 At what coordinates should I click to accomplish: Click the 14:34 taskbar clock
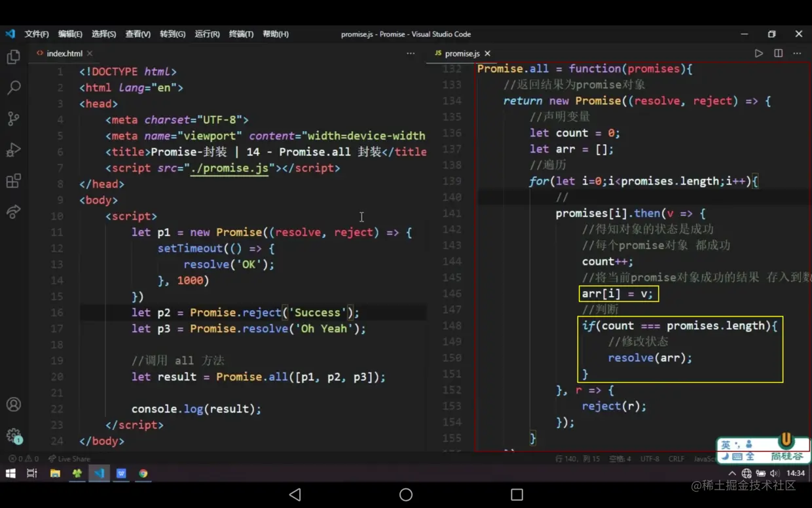[796, 473]
